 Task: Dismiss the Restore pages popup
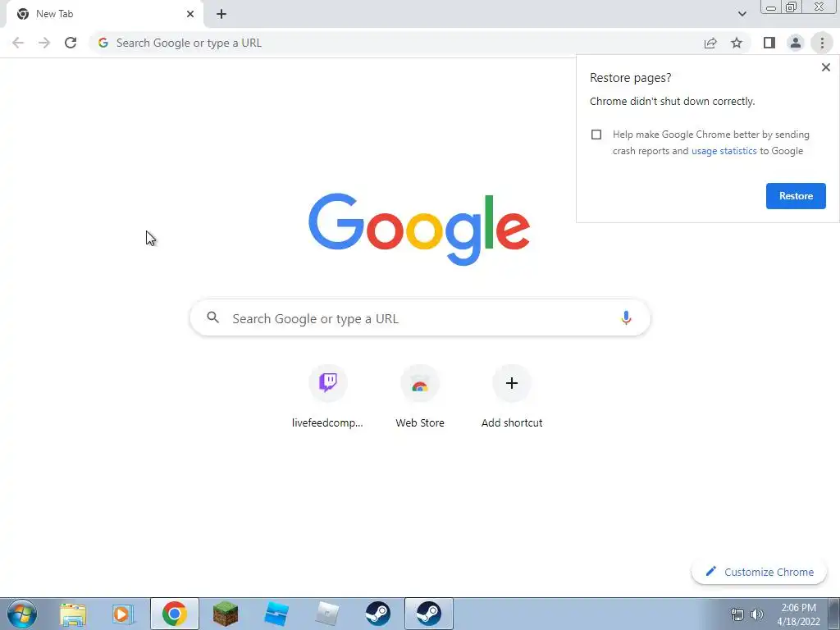click(825, 67)
